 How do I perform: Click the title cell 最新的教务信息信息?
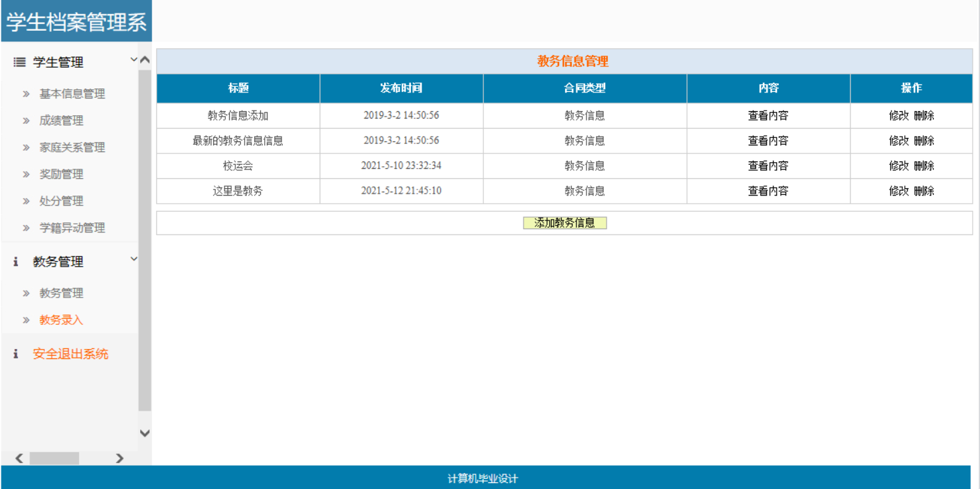(238, 141)
